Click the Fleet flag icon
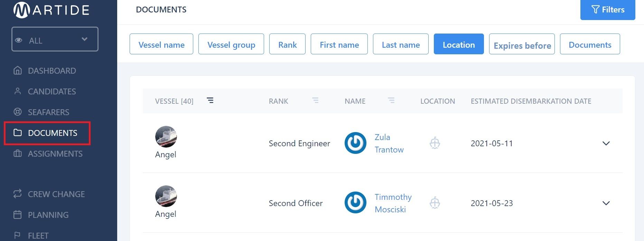Screen dimensions: 644x241 (x=17, y=235)
